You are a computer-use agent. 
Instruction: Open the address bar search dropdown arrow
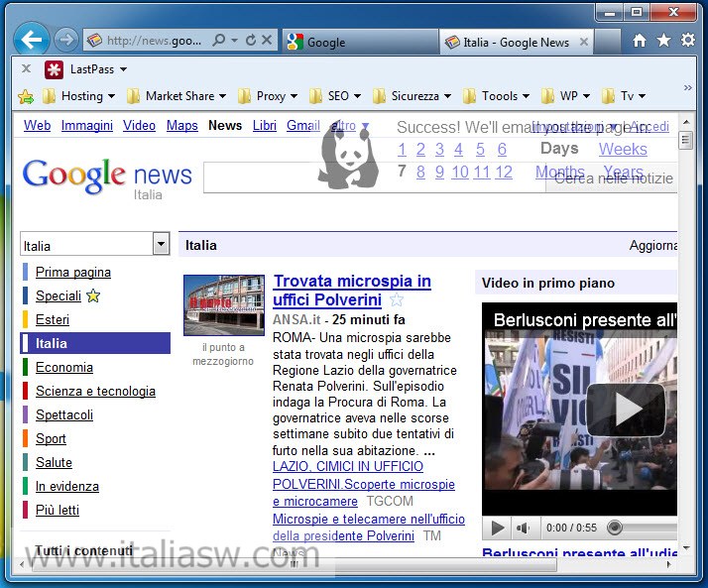click(x=234, y=41)
